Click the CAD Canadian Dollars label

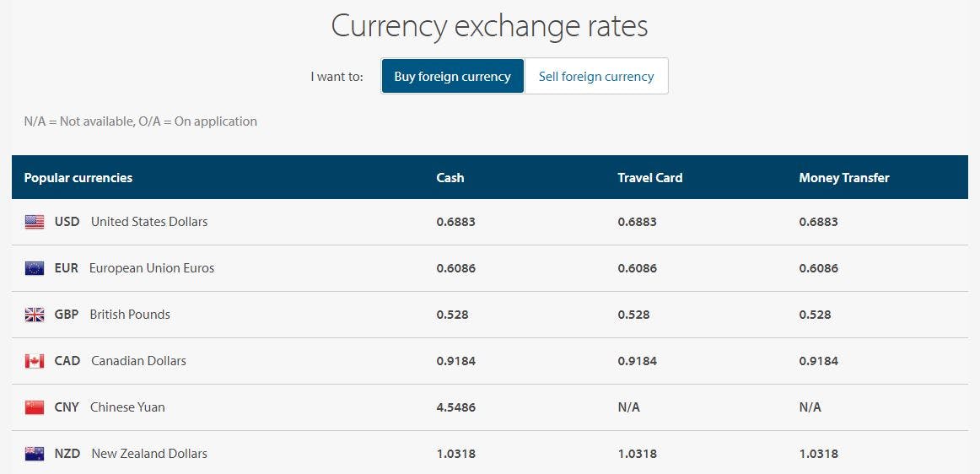(x=120, y=361)
